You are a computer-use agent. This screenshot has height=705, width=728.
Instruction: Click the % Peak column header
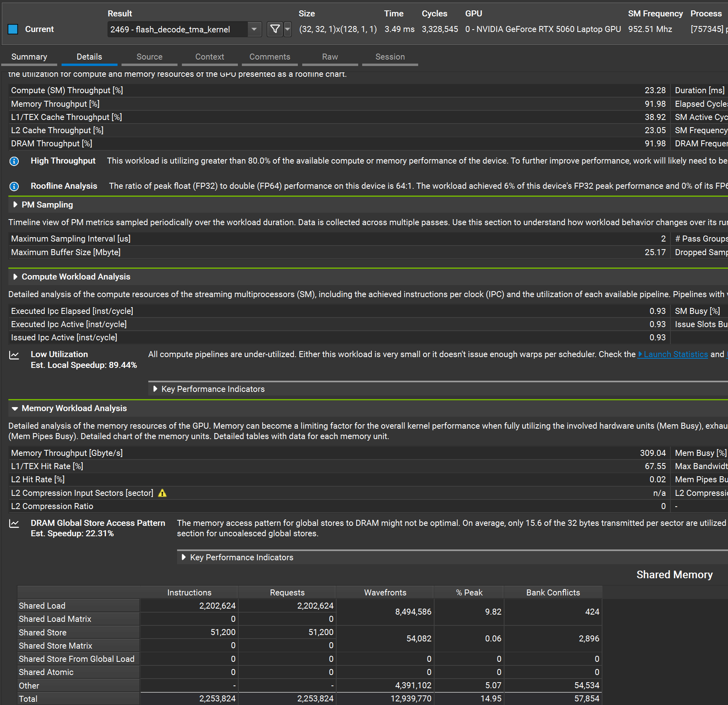tap(469, 593)
